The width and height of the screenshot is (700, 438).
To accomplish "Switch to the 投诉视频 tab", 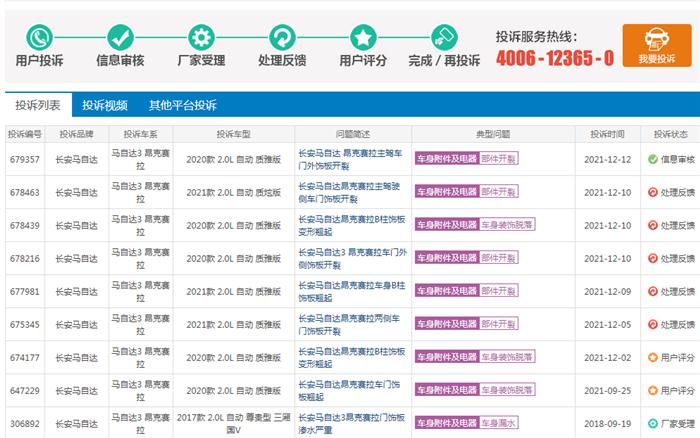I will (x=105, y=105).
